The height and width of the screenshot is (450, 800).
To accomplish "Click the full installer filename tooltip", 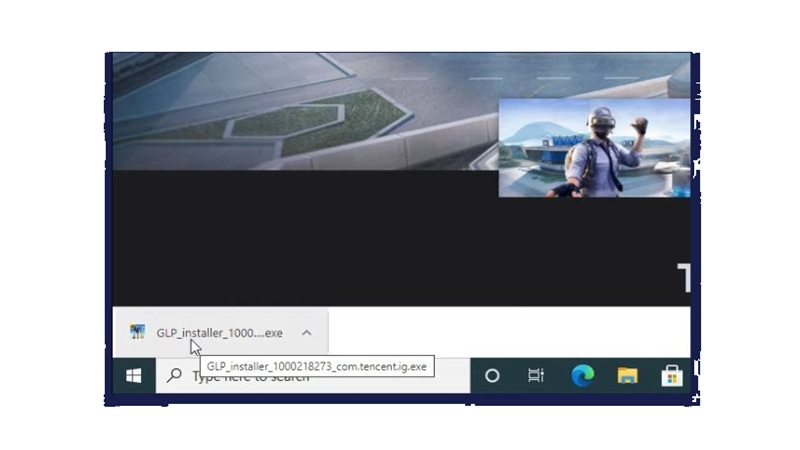I will pyautogui.click(x=316, y=366).
